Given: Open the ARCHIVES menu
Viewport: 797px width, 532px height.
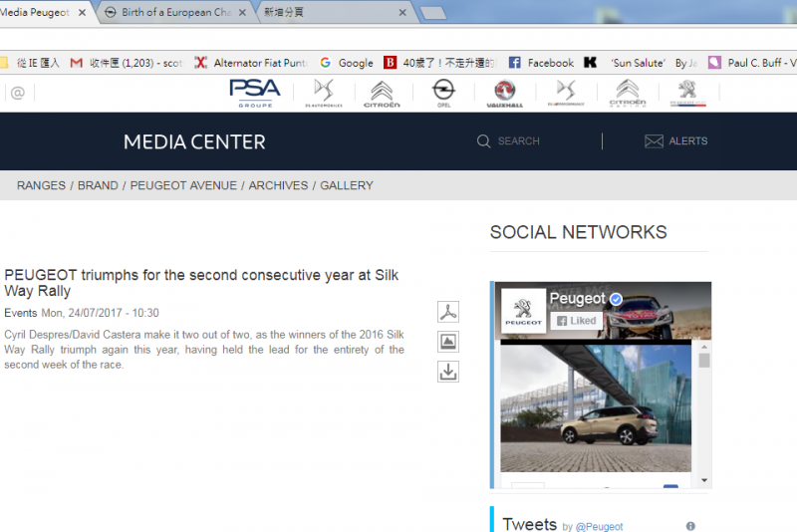Looking at the screenshot, I should 278,185.
